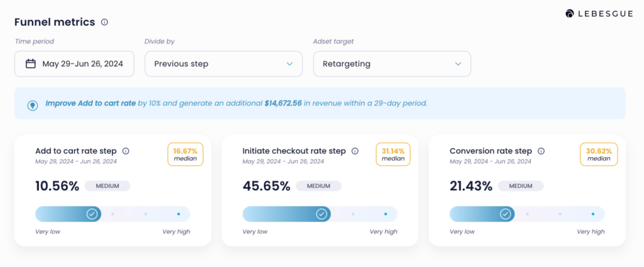Click the Initiate checkout rate progress bar
Screen dimensions: 644x267
point(320,214)
